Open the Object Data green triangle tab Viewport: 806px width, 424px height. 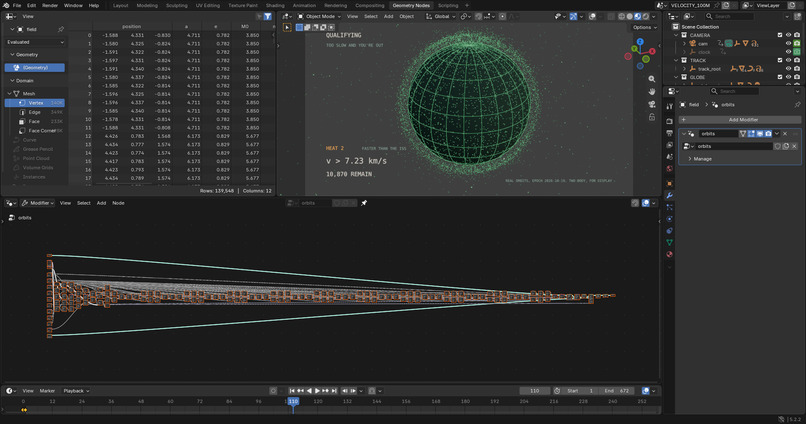point(669,242)
